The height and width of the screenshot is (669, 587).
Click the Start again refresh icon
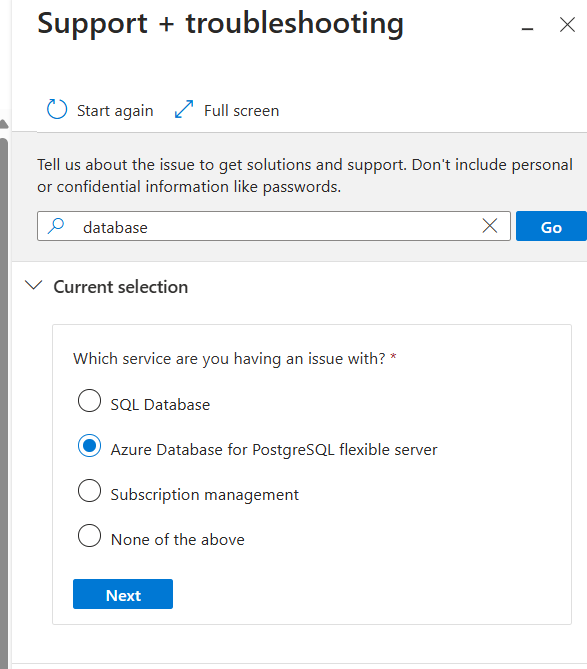pyautogui.click(x=57, y=109)
